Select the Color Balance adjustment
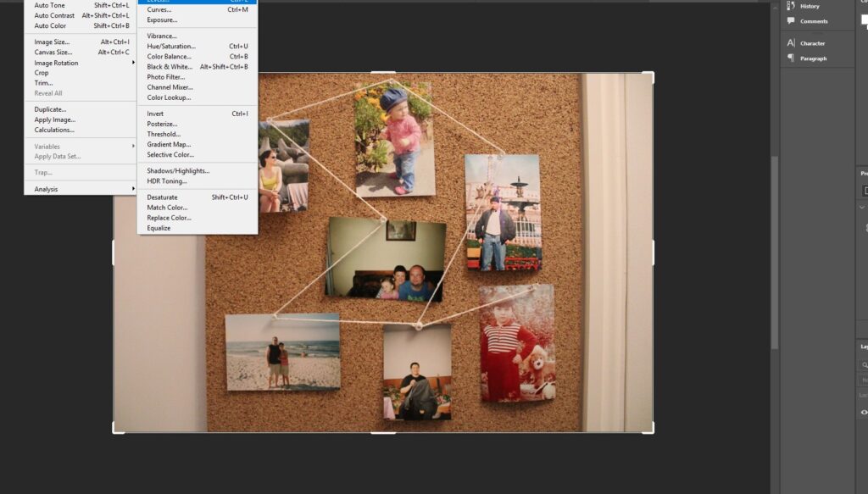868x494 pixels. tap(197, 57)
